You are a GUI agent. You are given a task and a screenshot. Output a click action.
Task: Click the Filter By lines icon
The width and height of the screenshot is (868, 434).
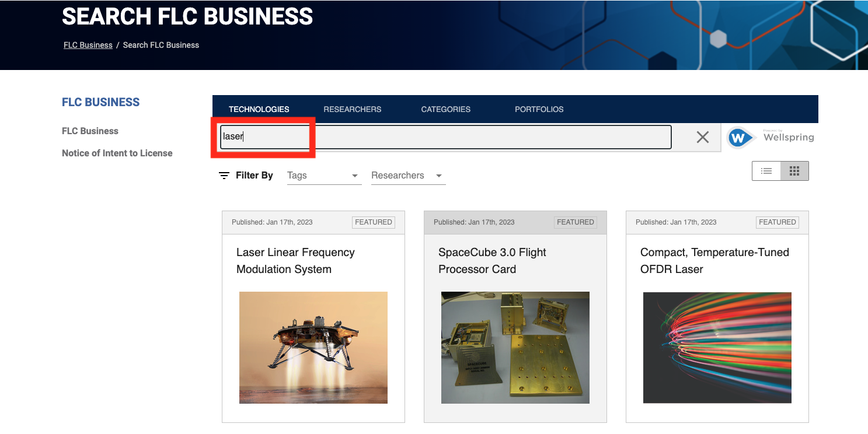224,176
